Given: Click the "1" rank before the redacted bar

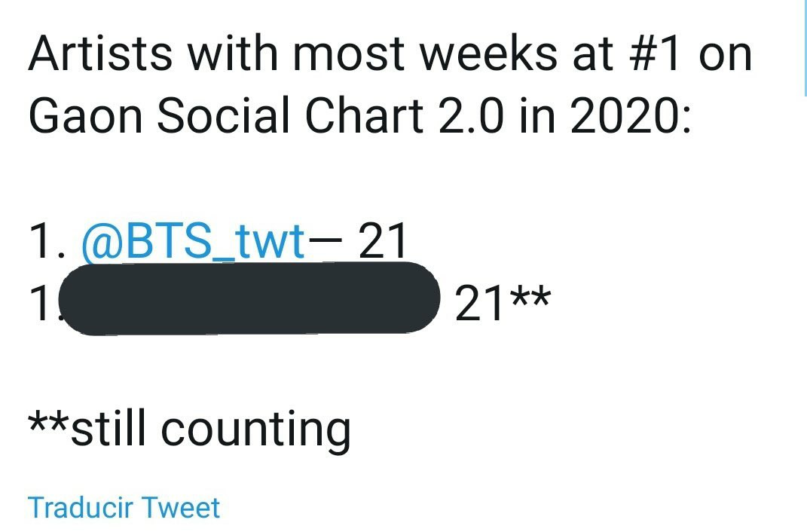Looking at the screenshot, I should 41,304.
